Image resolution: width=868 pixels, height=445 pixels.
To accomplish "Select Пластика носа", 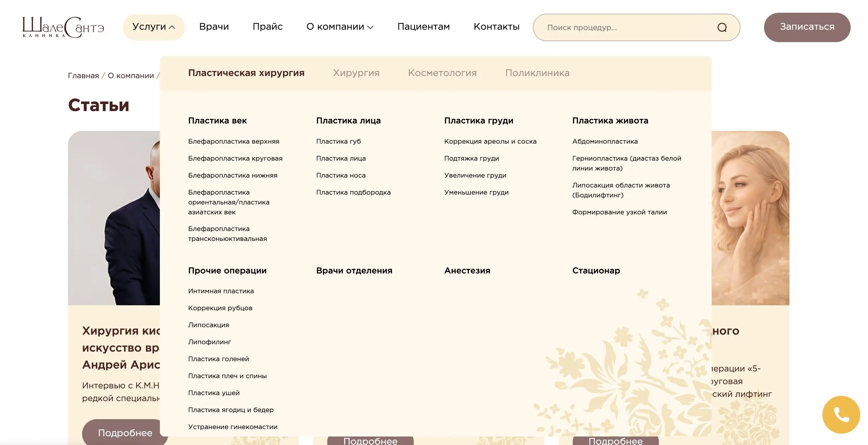I will 341,175.
